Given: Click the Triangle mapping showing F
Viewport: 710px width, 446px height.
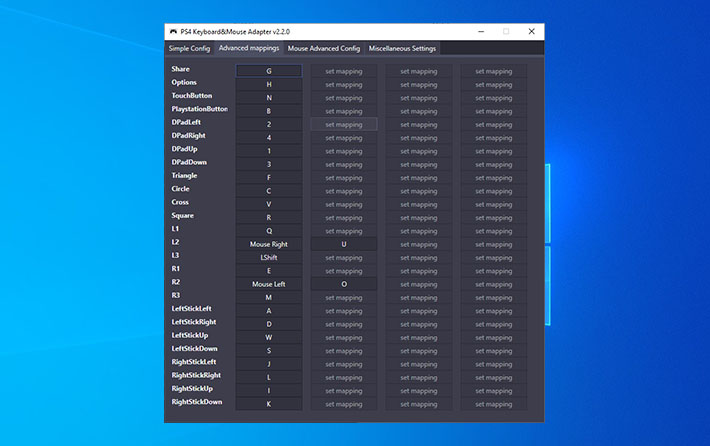Looking at the screenshot, I should click(269, 177).
